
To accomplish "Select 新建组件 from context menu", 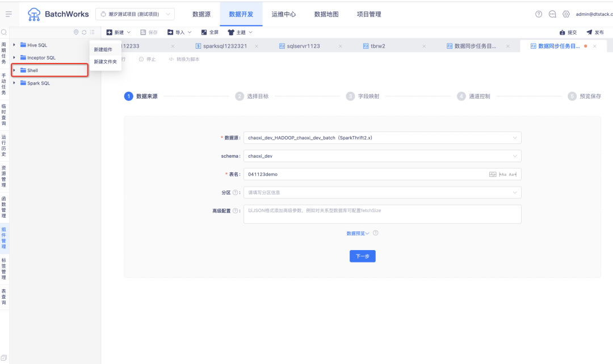I will click(103, 49).
